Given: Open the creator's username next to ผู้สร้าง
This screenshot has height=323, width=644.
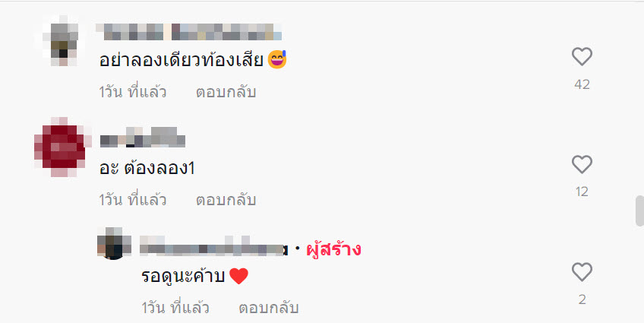Looking at the screenshot, I should click(213, 247).
